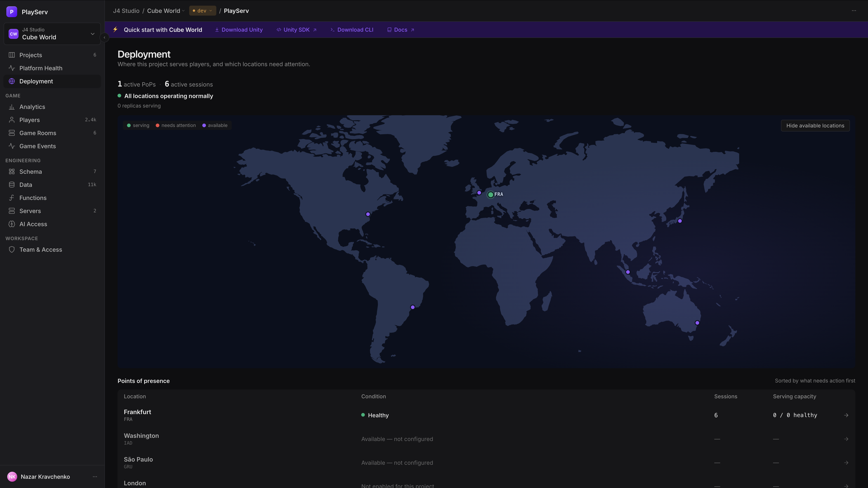Screen dimensions: 868x488
Task: Expand the J4 Studio Cube World project switcher
Action: coord(52,34)
